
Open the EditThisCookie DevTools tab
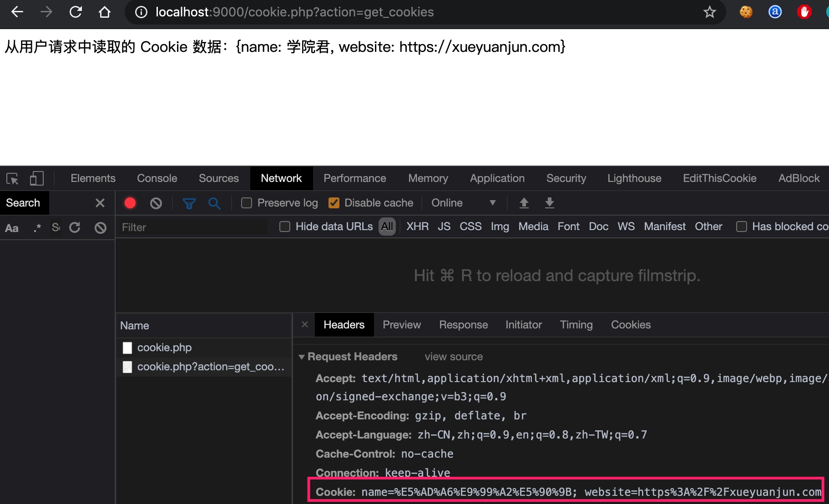coord(719,178)
